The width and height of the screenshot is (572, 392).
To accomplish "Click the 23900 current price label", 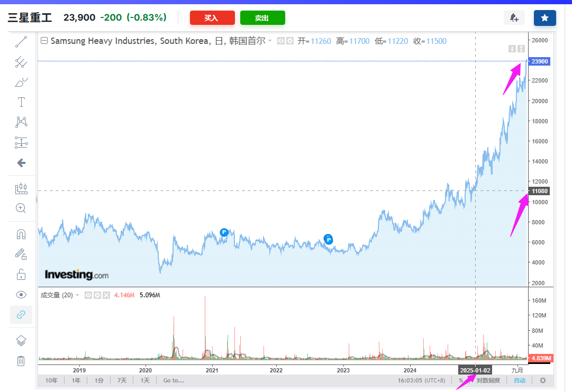I will tap(540, 61).
